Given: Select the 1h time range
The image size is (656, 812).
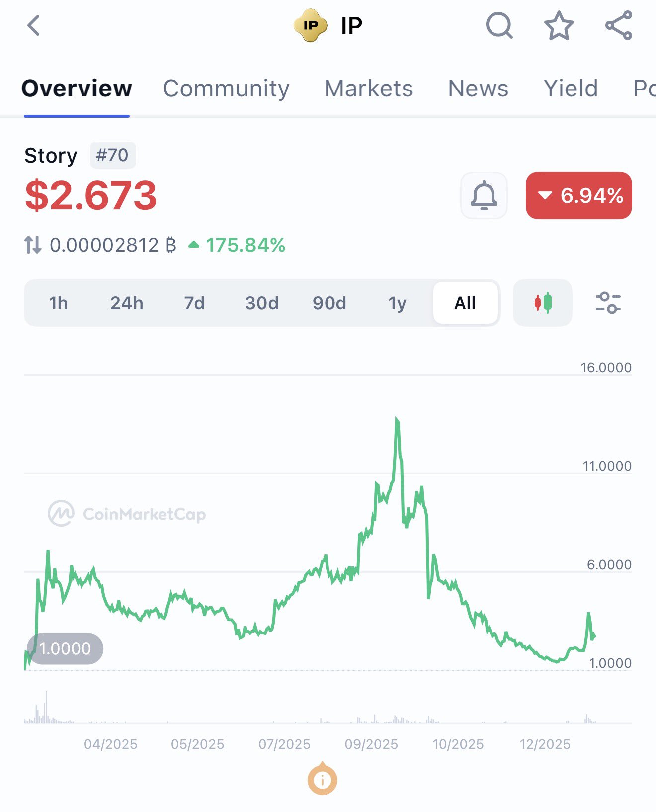Looking at the screenshot, I should [x=58, y=303].
